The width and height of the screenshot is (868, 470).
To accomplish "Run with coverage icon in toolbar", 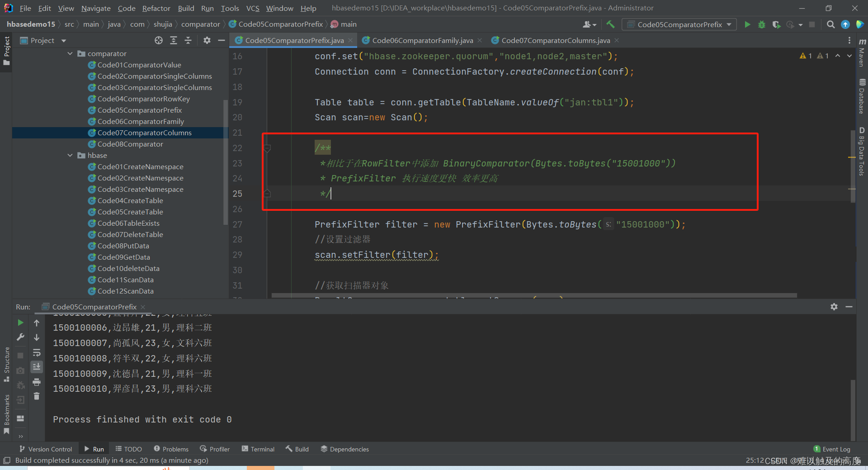I will (x=776, y=24).
